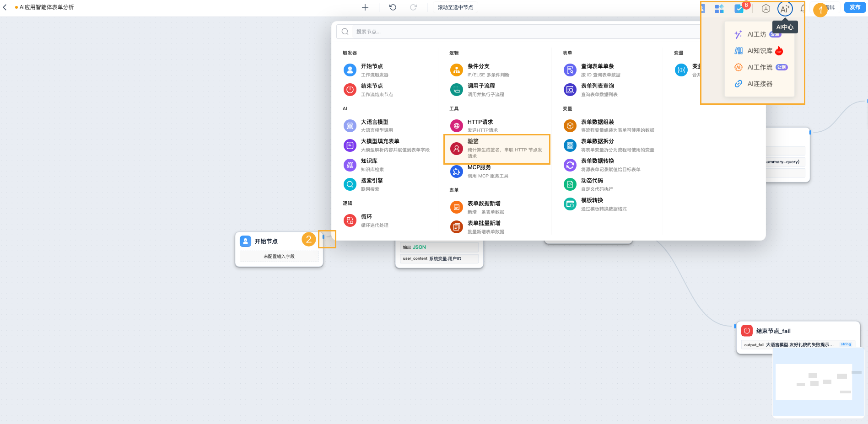Pick the 大模型填充表单 node icon
868x424 pixels.
tap(350, 145)
